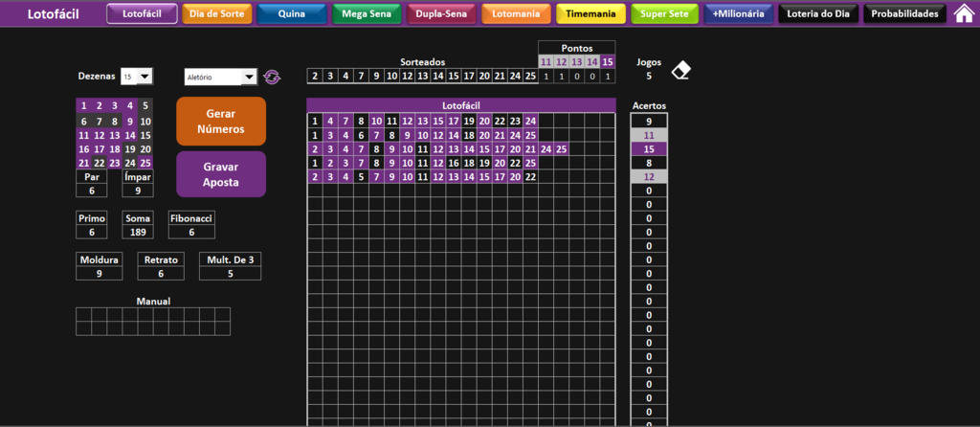Toggle number 10 in the number picker grid
Image resolution: width=980 pixels, height=427 pixels.
(x=145, y=122)
